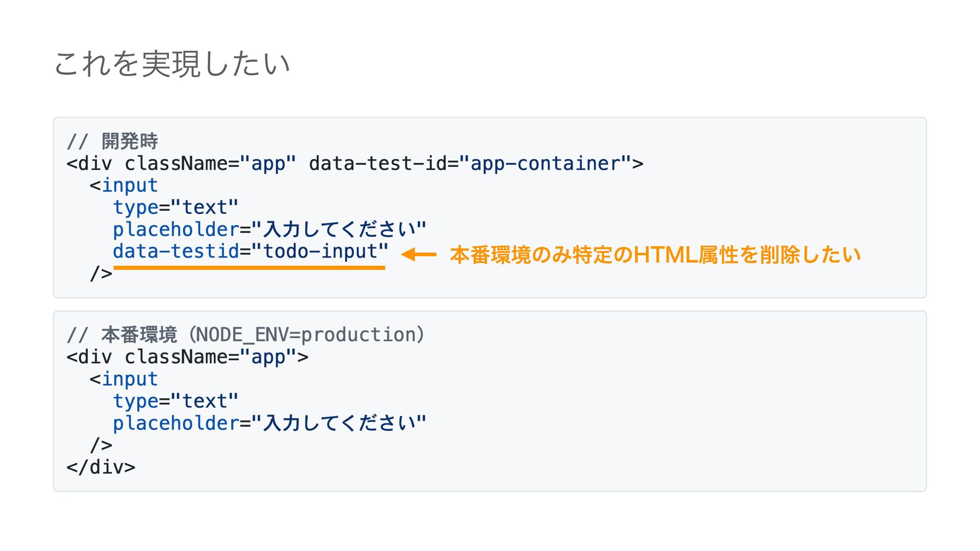The width and height of the screenshot is (980, 551).
Task: Click type="text" in the production block
Action: (176, 402)
